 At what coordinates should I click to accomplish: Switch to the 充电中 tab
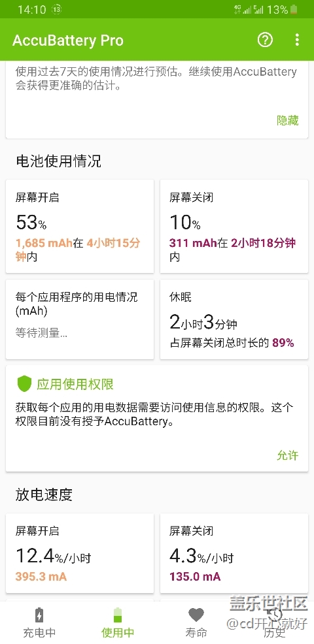click(x=39, y=621)
